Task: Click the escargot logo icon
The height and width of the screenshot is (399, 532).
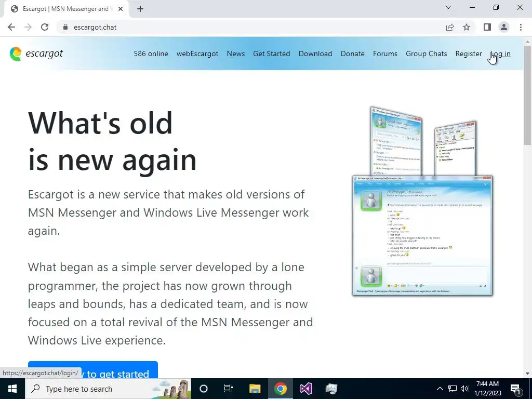Action: [x=16, y=54]
